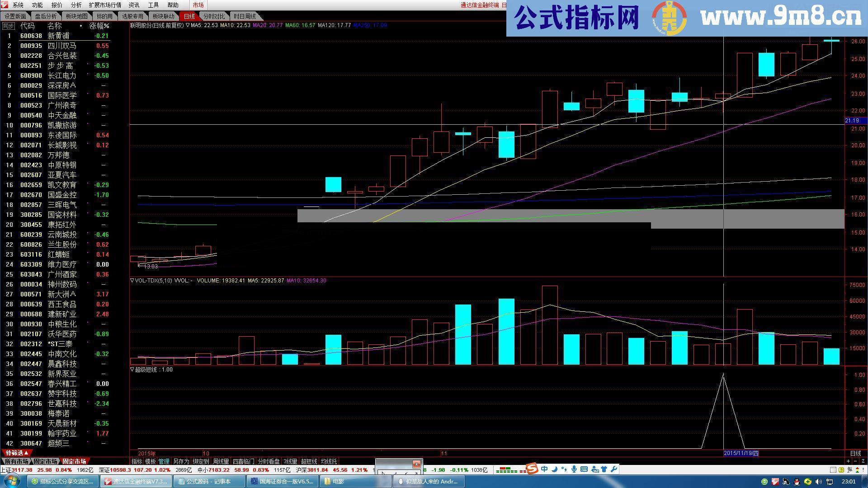Switch to the 分时对比 tab
The width and height of the screenshot is (868, 488).
[x=214, y=16]
